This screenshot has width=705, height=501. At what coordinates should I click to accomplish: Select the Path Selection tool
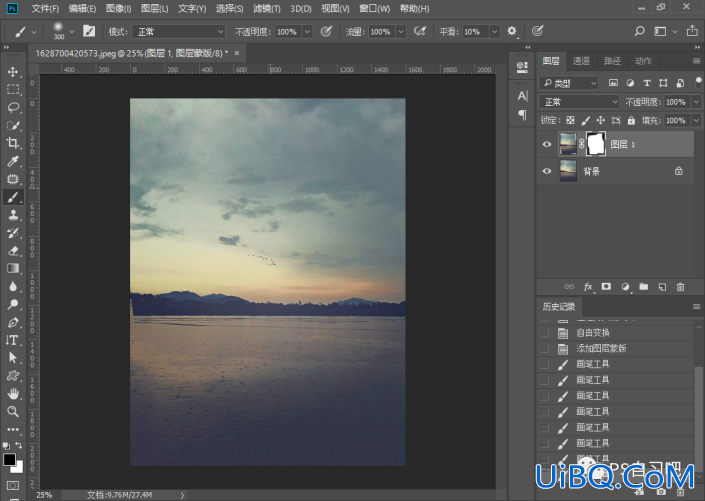point(13,358)
